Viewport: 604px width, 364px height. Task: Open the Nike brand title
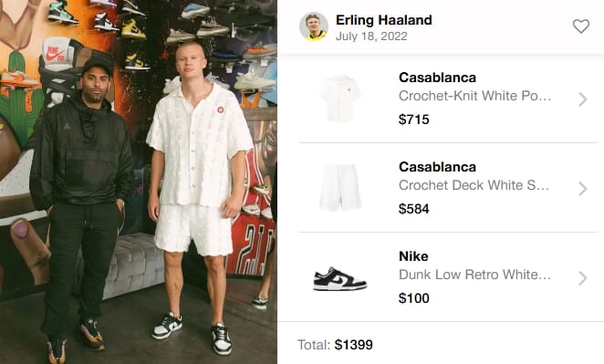[x=413, y=256]
